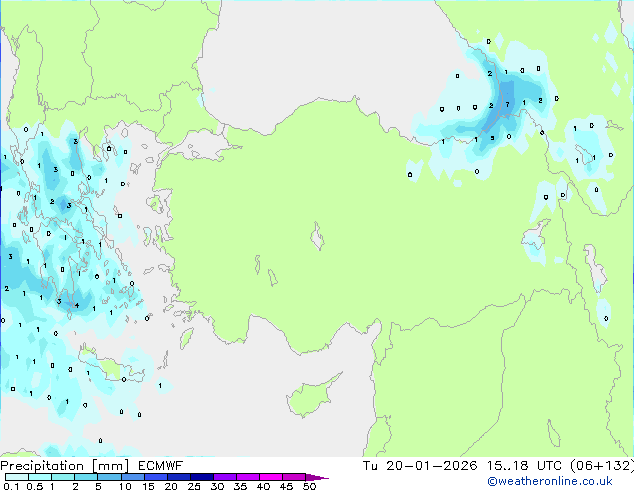This screenshot has height=490, width=634.
Task: Click the legend label '25'
Action: pyautogui.click(x=194, y=486)
